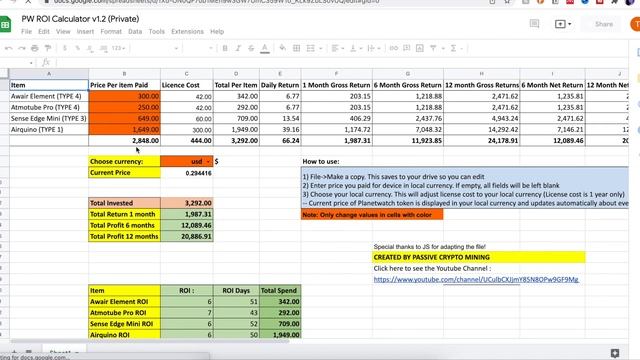Image resolution: width=640 pixels, height=360 pixels.
Task: Open the vertical align dropdown
Action: 356,48
